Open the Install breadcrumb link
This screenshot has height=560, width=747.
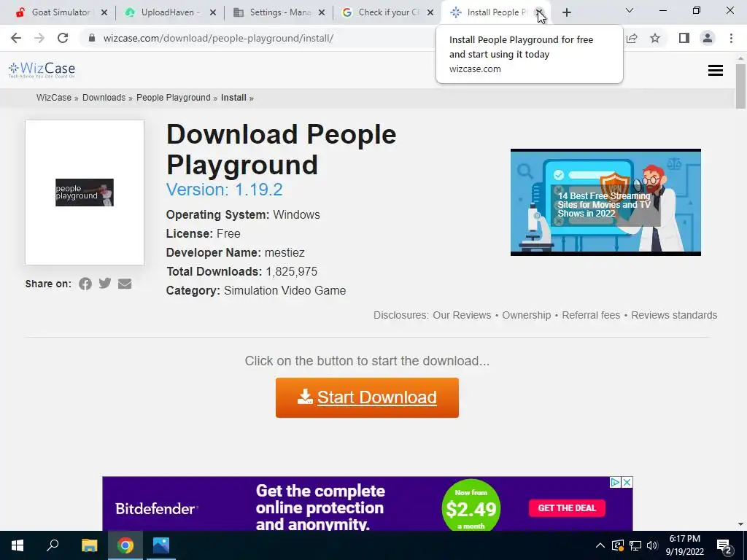pyautogui.click(x=233, y=98)
